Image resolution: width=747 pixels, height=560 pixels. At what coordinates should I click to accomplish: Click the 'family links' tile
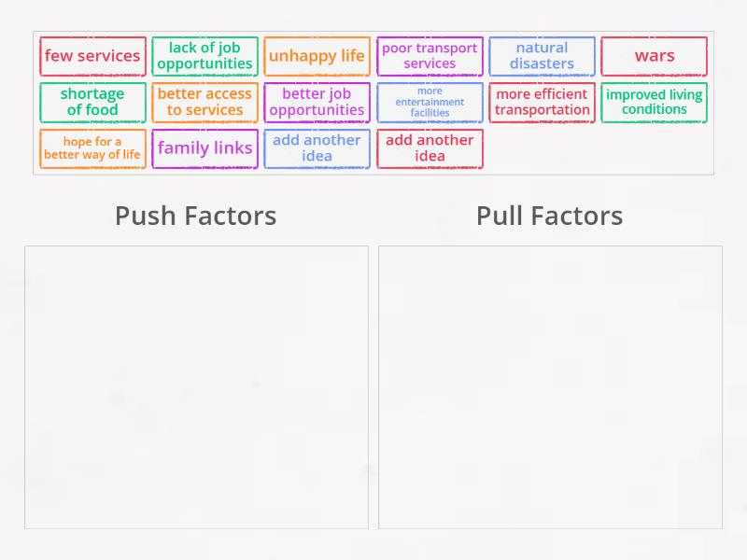click(204, 148)
